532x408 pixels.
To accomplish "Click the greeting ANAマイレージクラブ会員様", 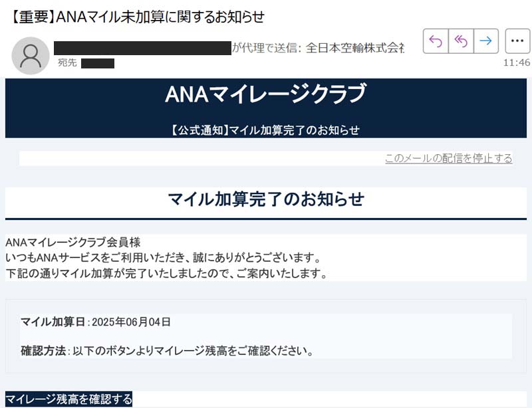I will (73, 243).
